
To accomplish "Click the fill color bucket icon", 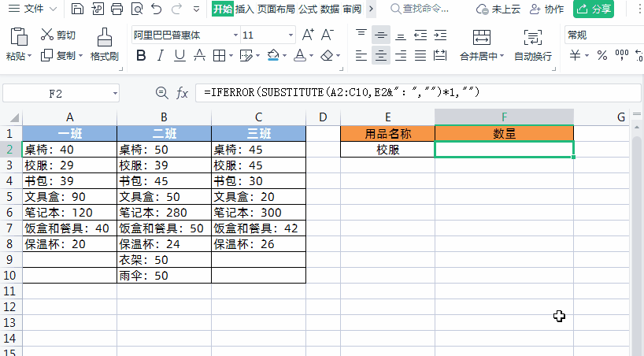I will (273, 55).
